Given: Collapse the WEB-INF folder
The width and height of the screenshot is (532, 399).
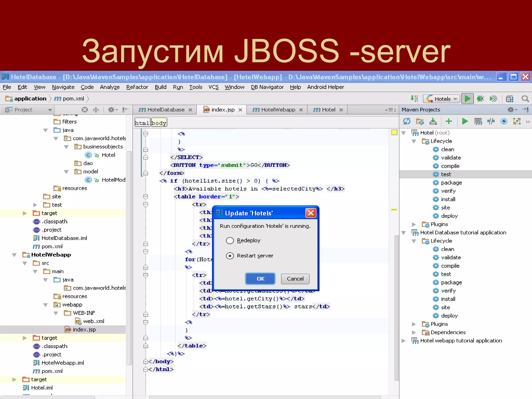Looking at the screenshot, I should pos(56,313).
